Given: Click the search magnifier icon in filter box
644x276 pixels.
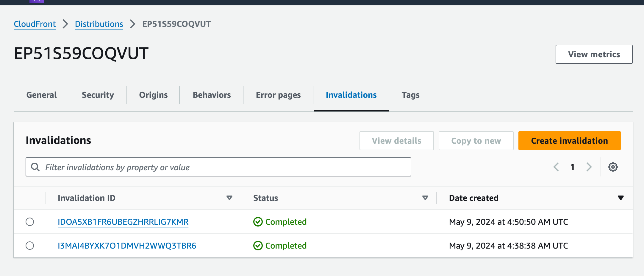Looking at the screenshot, I should tap(35, 167).
